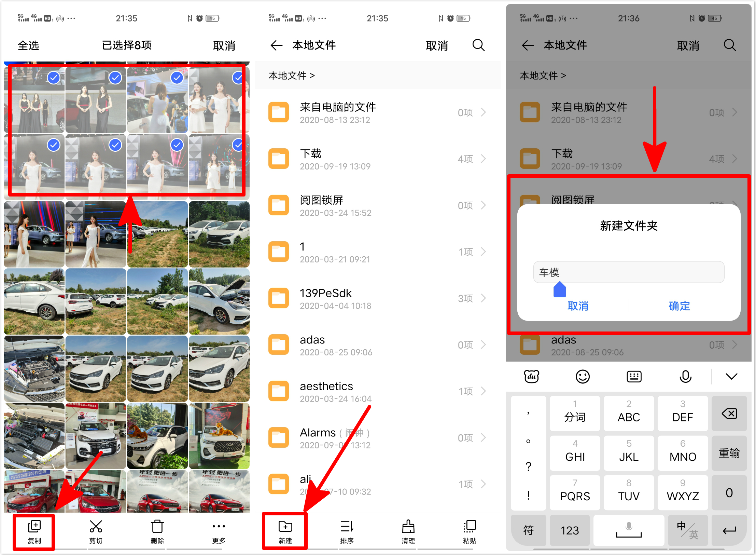Tap the 123 numeric key

coord(570,530)
